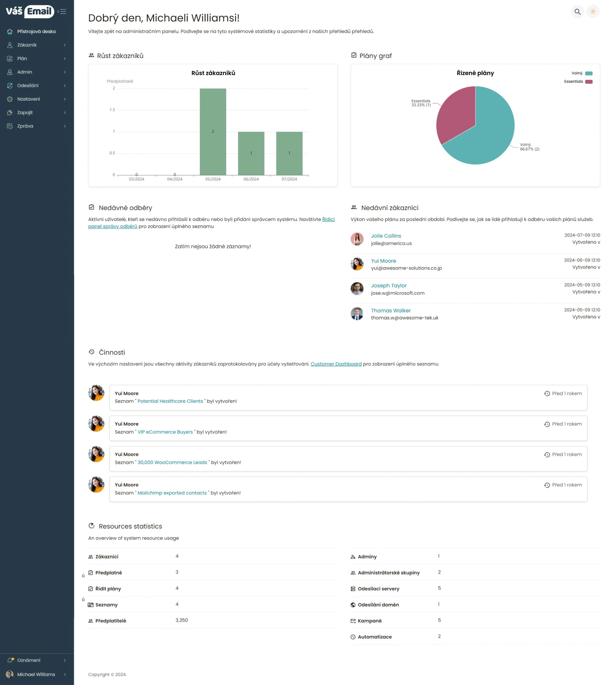
Task: Click Thomas Walker's avatar thumbnail
Action: 357,314
